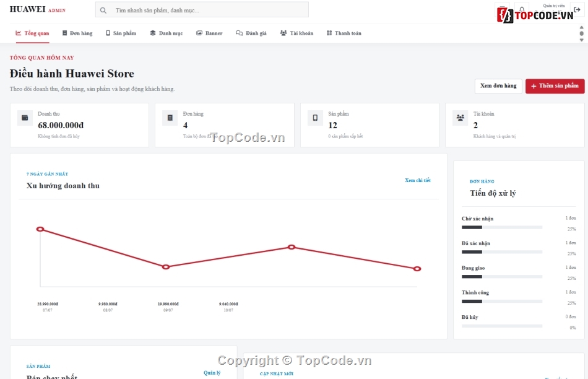This screenshot has height=379, width=588.
Task: Click the Xem đơn hàng button
Action: 498,86
